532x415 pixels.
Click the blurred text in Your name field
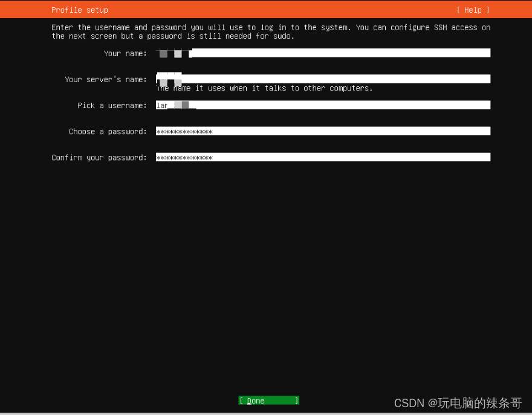(x=174, y=53)
